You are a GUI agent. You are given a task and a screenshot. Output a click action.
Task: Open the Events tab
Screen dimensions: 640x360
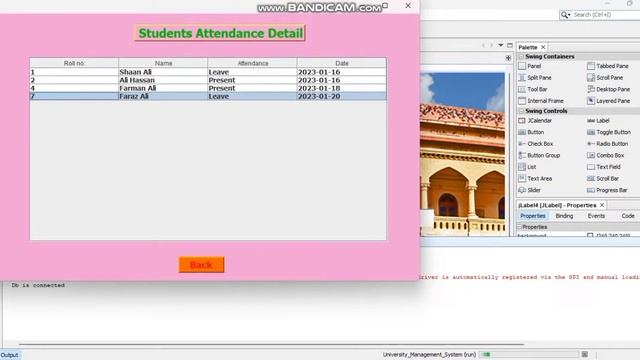pyautogui.click(x=596, y=216)
